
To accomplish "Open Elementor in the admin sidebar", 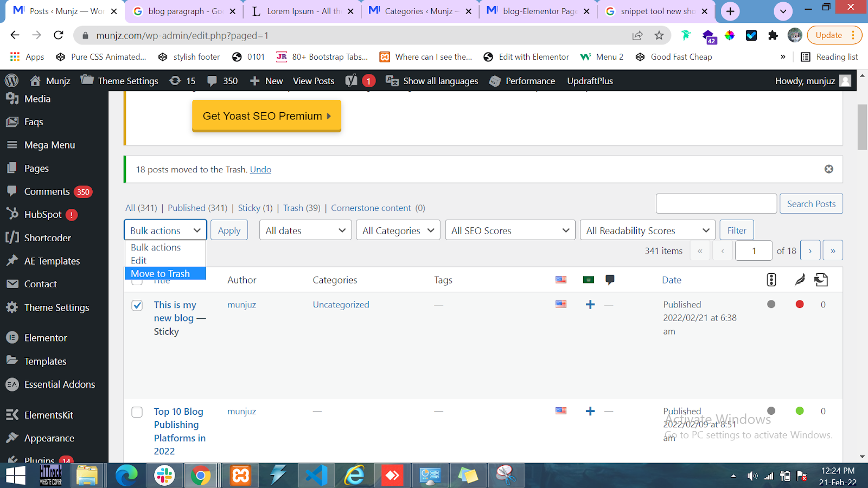I will (x=46, y=338).
